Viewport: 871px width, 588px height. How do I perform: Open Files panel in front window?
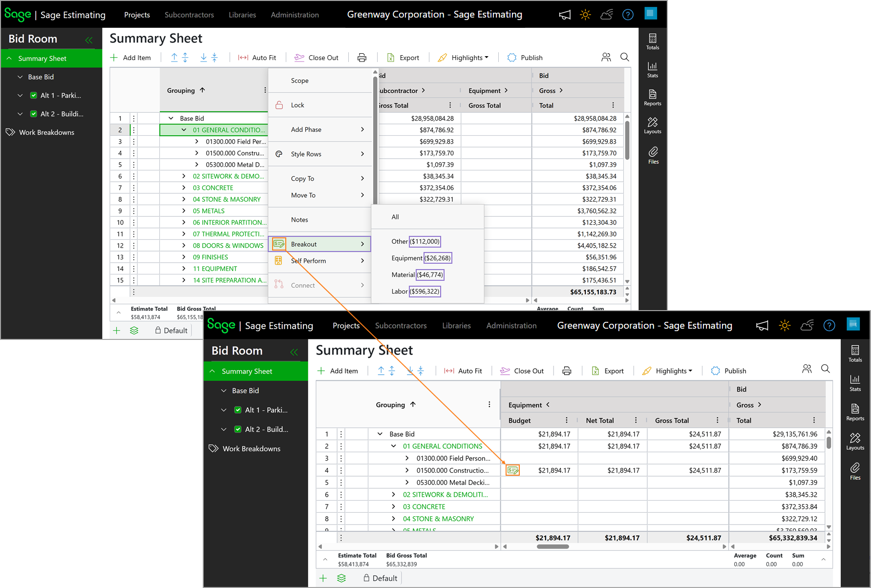click(x=855, y=471)
